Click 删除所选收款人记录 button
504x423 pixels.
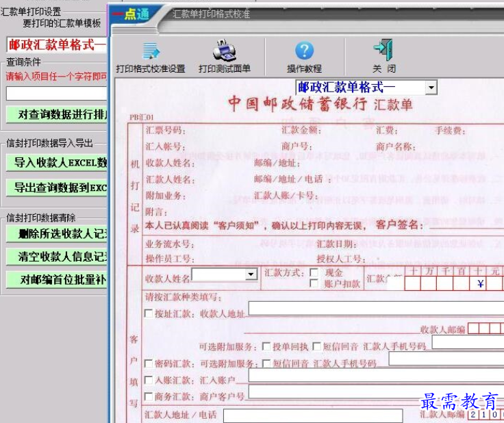click(57, 234)
